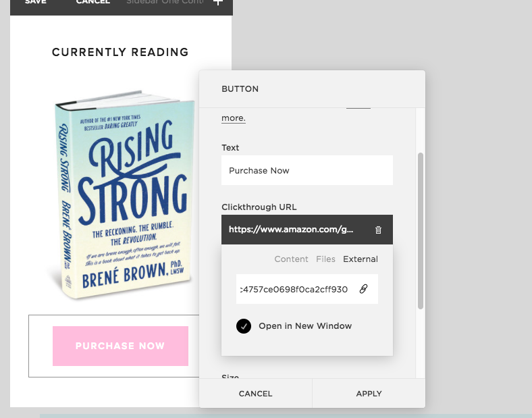The height and width of the screenshot is (418, 532).
Task: Click the Clickthrough URL label
Action: click(259, 207)
